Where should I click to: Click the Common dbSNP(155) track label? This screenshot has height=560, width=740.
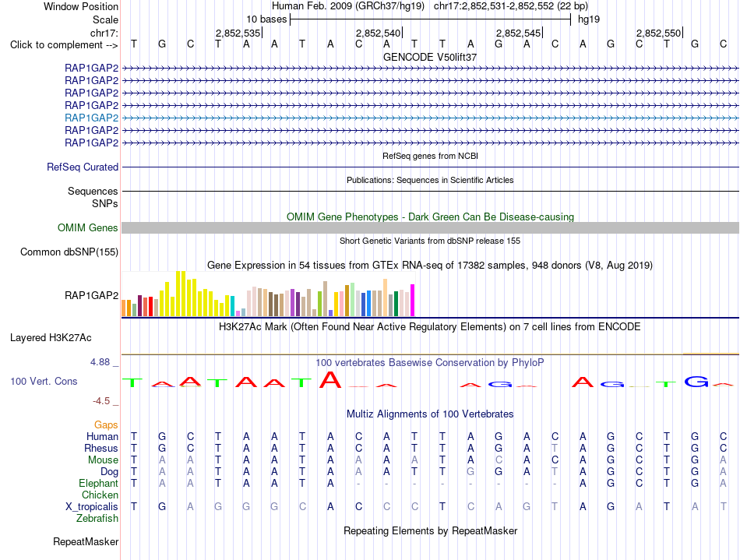tap(69, 252)
